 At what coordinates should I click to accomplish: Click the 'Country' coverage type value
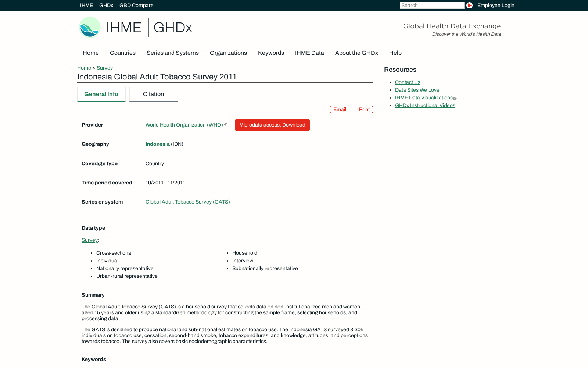(x=155, y=164)
